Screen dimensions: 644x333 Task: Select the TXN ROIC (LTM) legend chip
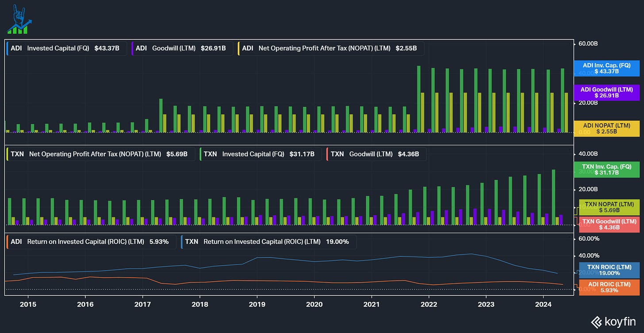[268, 242]
